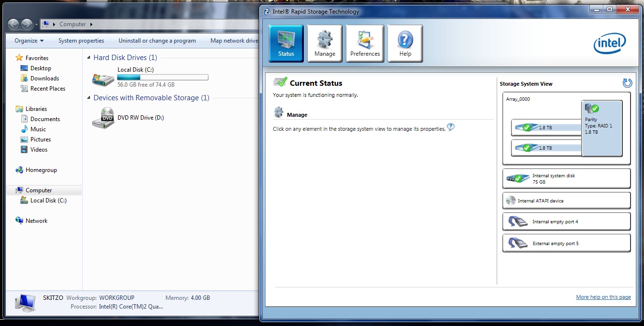Click the Current Status heading

[316, 83]
